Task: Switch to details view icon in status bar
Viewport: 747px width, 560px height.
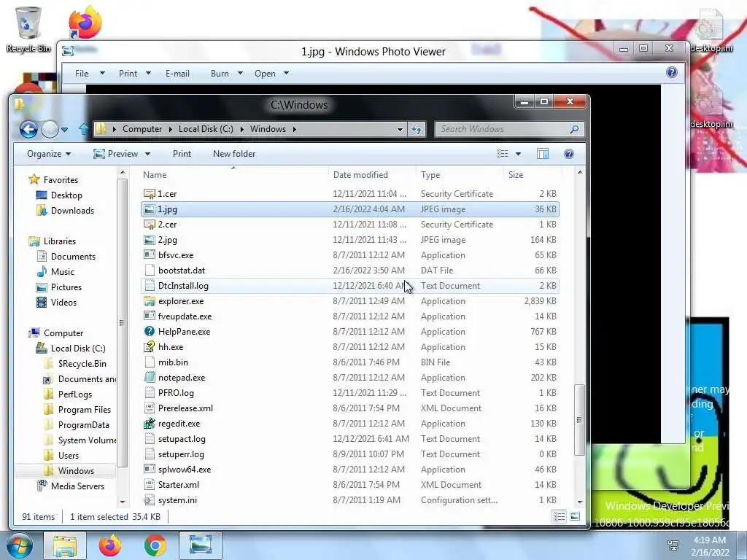Action: [x=560, y=517]
